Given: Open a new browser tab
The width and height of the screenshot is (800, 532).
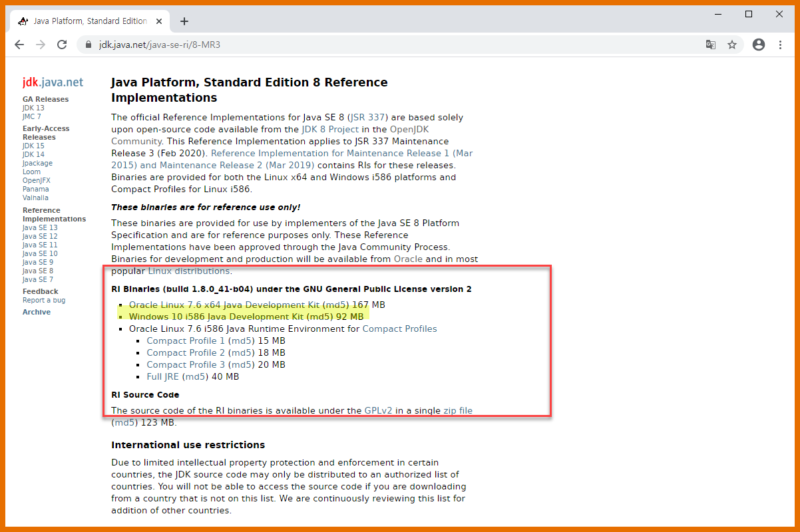Looking at the screenshot, I should click(184, 21).
